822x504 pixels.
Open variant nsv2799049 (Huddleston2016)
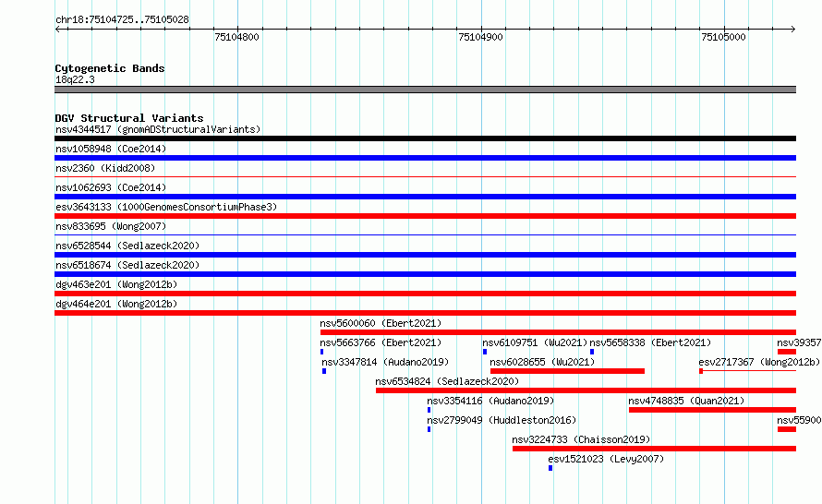point(502,420)
